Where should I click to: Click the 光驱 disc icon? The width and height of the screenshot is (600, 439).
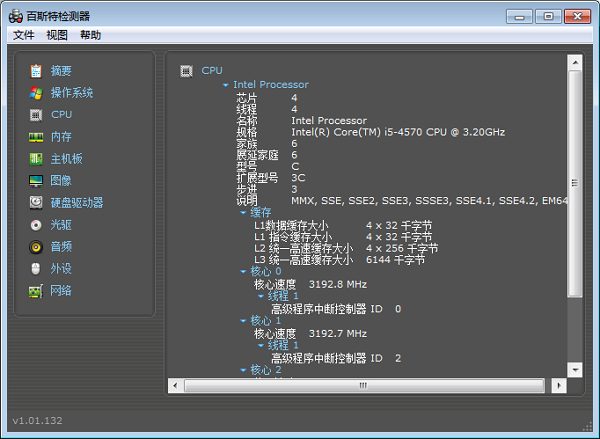[x=36, y=225]
